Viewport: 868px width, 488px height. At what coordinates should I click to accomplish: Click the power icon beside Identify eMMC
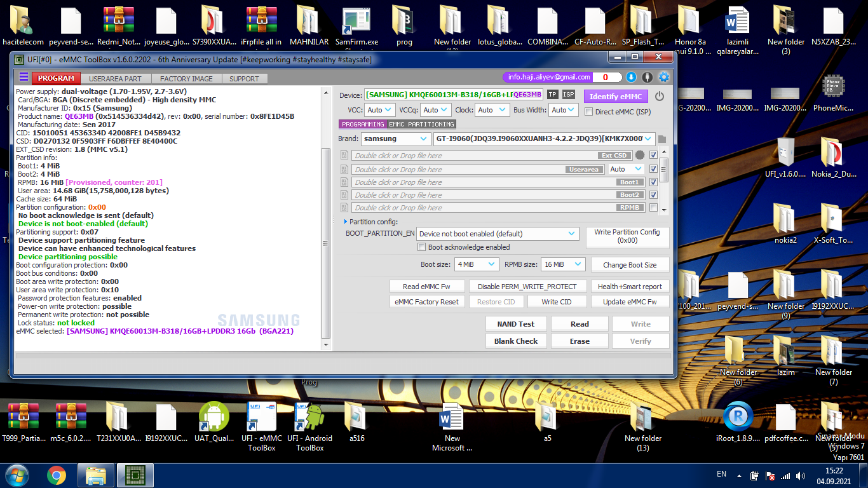point(660,97)
